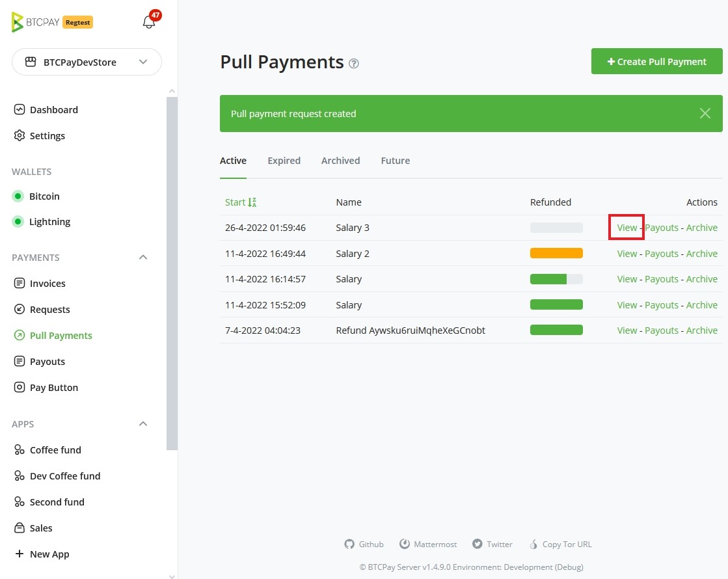This screenshot has height=579, width=728.
Task: Click the Create Pull Payment button
Action: click(x=656, y=61)
